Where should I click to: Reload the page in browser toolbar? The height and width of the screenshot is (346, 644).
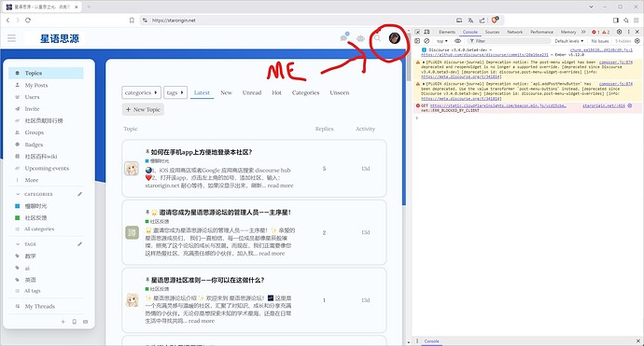[28, 21]
